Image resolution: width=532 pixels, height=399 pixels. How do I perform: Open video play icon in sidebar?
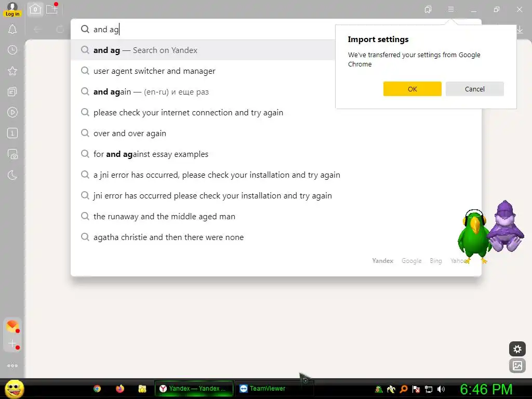point(12,112)
